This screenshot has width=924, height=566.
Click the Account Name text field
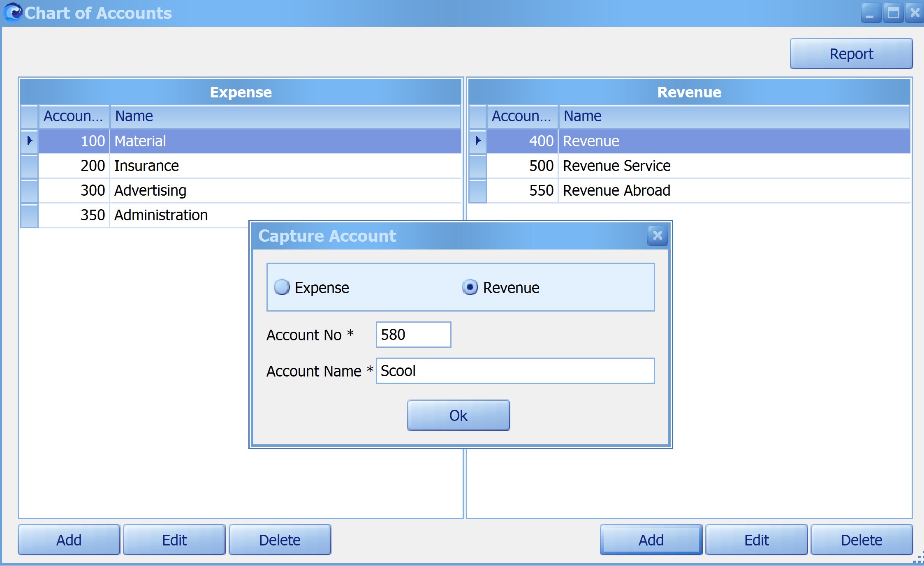[x=515, y=371]
